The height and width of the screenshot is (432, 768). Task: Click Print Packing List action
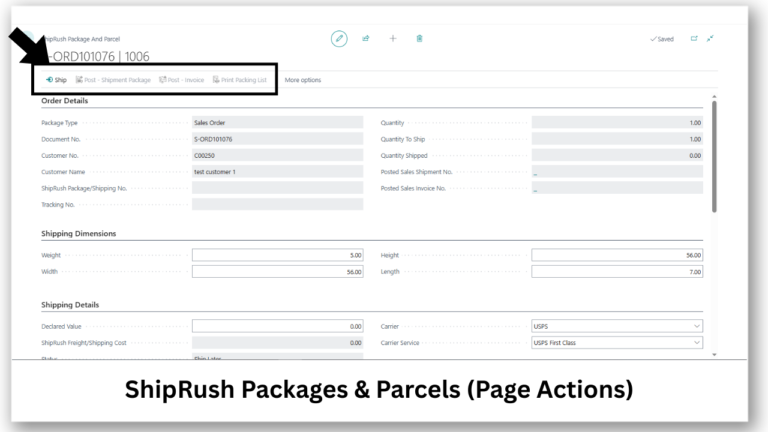[240, 80]
